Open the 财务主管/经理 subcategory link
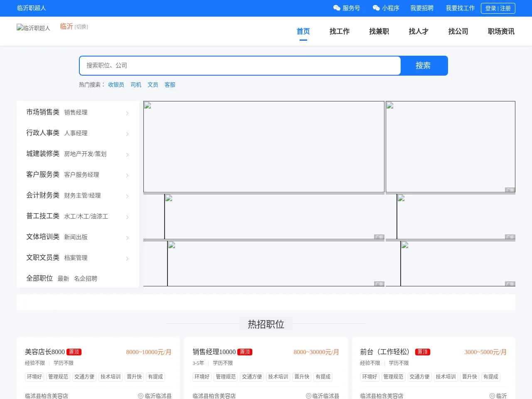The height and width of the screenshot is (399, 532). (x=83, y=195)
